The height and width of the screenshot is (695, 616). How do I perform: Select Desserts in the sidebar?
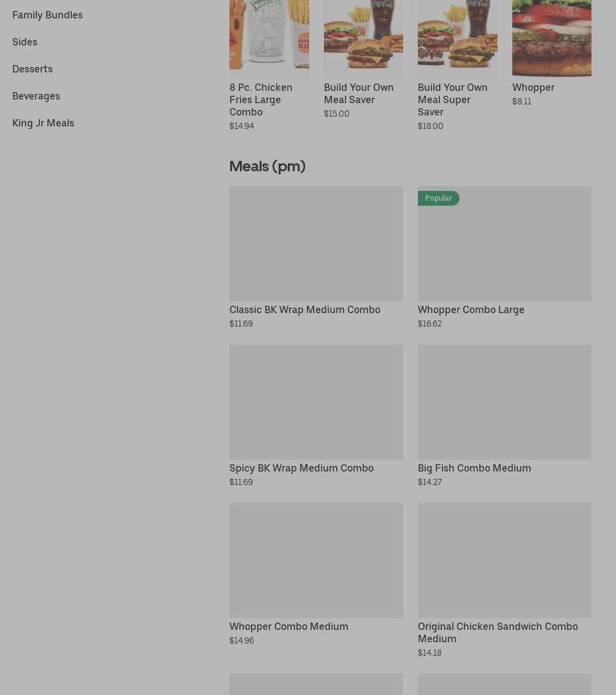pos(33,69)
